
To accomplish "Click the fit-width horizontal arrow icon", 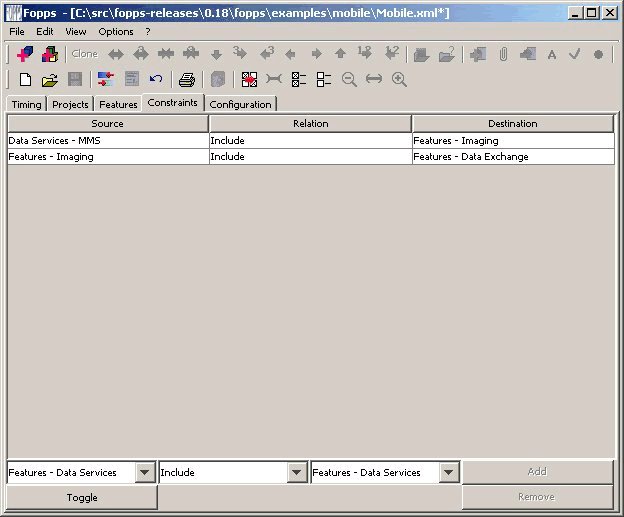I will [374, 79].
